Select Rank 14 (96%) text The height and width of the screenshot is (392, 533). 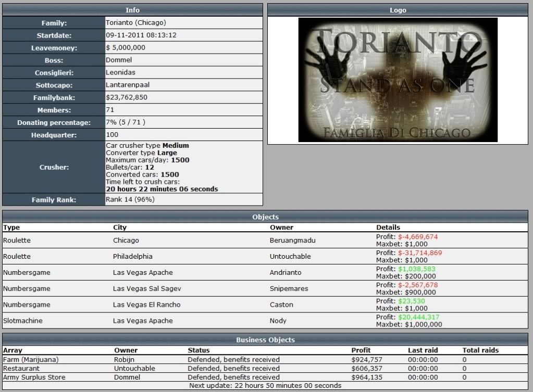(x=130, y=200)
